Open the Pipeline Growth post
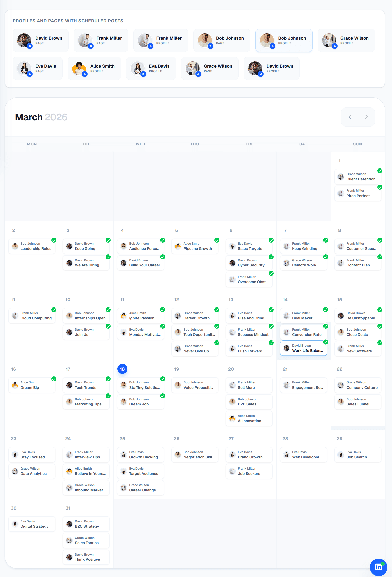The width and height of the screenshot is (392, 577). (x=195, y=246)
